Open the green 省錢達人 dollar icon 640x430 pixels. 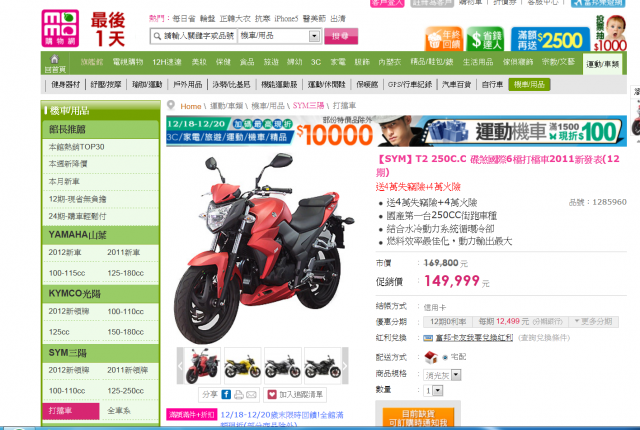[485, 39]
